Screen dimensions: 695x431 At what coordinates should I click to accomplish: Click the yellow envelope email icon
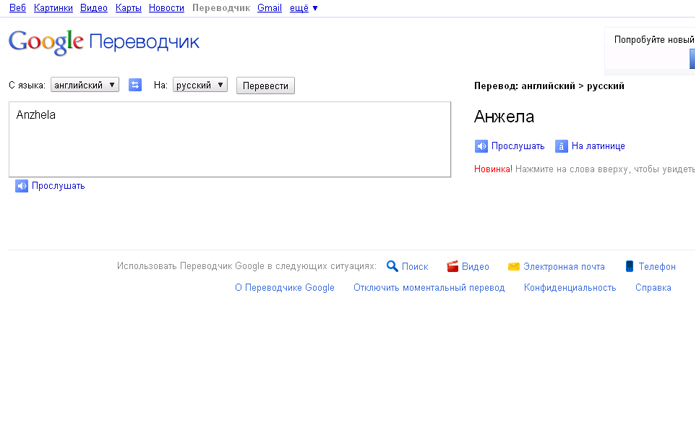coord(513,266)
